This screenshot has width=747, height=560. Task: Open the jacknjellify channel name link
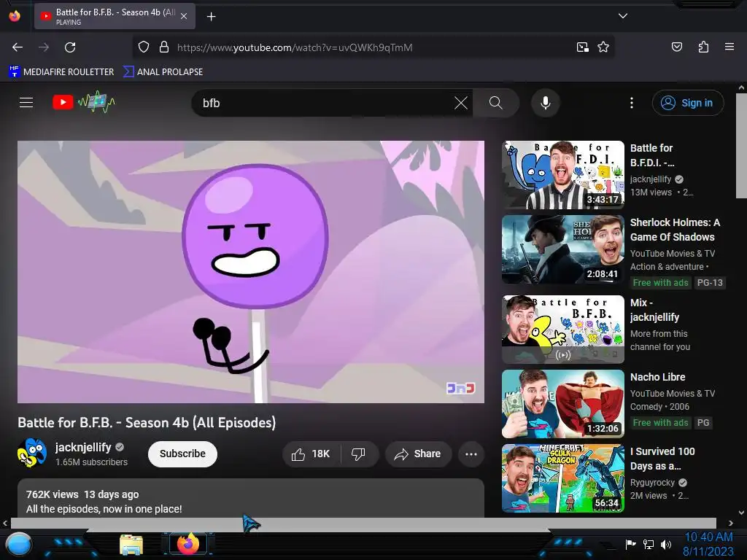pyautogui.click(x=83, y=447)
